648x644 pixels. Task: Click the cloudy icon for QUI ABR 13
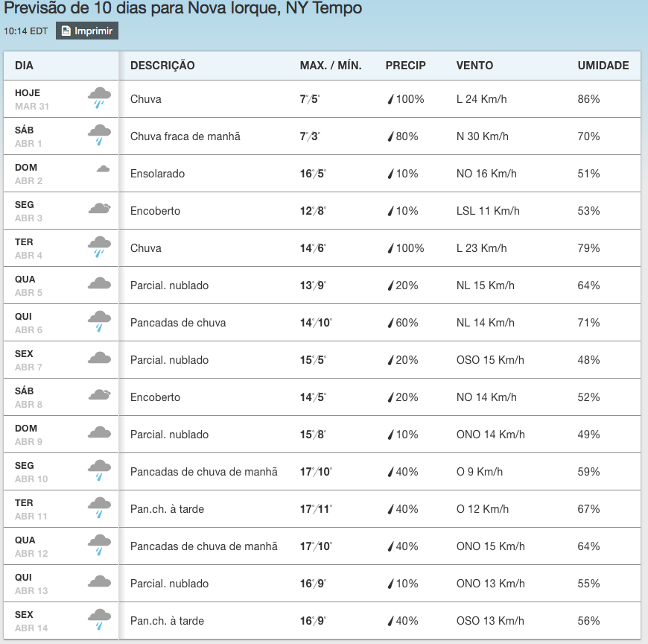pyautogui.click(x=99, y=581)
